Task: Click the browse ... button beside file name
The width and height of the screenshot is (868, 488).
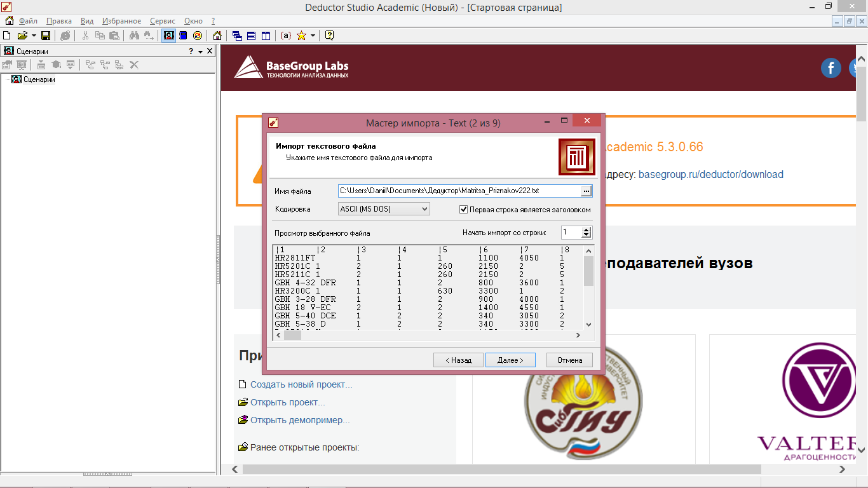Action: [587, 191]
